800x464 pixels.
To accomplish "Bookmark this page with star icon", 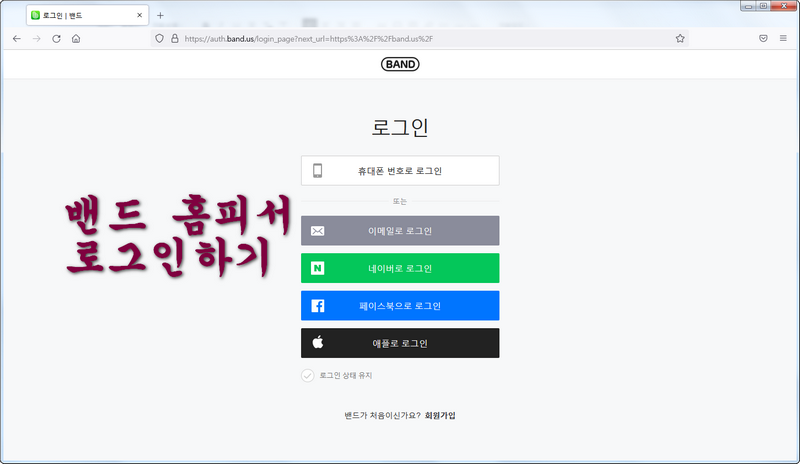I will [x=680, y=39].
